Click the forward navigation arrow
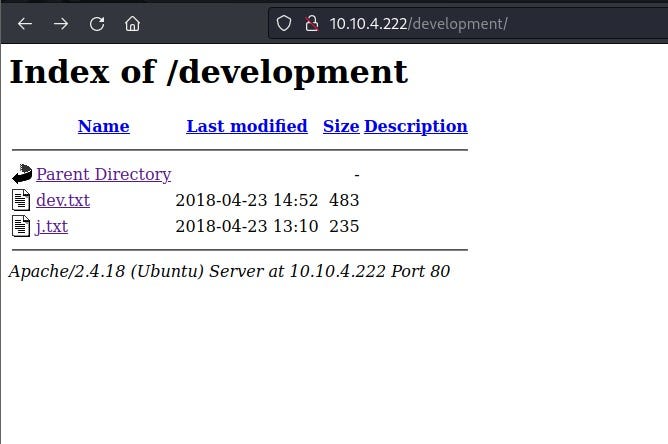This screenshot has width=668, height=444. 61,23
